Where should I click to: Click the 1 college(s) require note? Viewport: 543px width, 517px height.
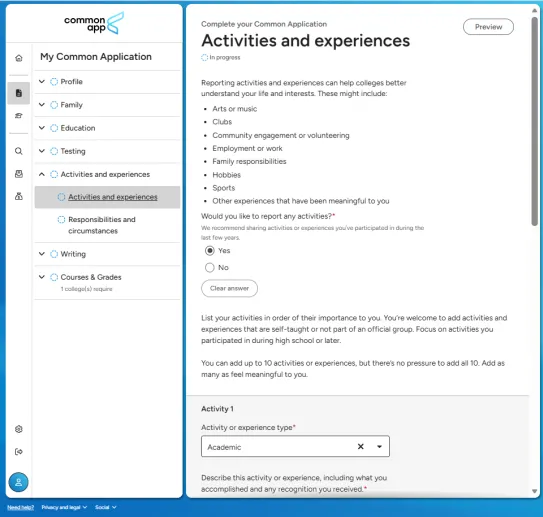(x=87, y=289)
